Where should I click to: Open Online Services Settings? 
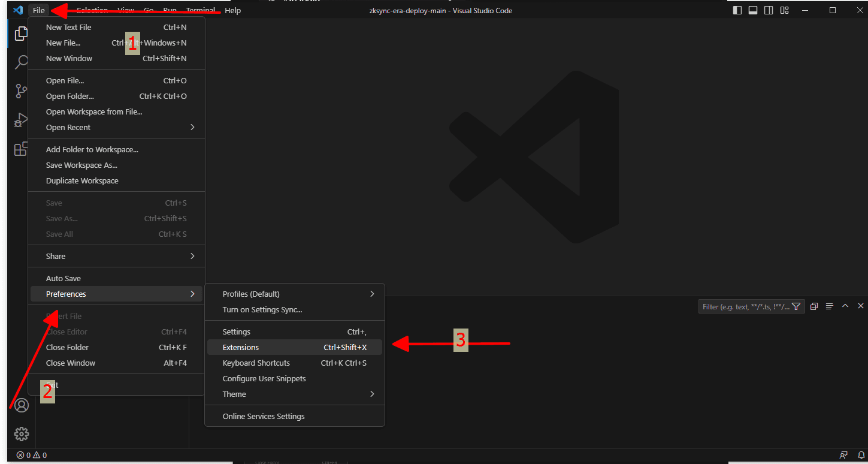(295, 416)
